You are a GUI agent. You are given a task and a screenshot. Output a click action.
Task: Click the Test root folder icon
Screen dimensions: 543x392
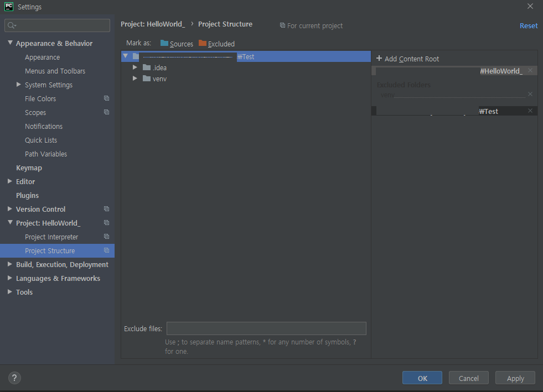click(136, 56)
